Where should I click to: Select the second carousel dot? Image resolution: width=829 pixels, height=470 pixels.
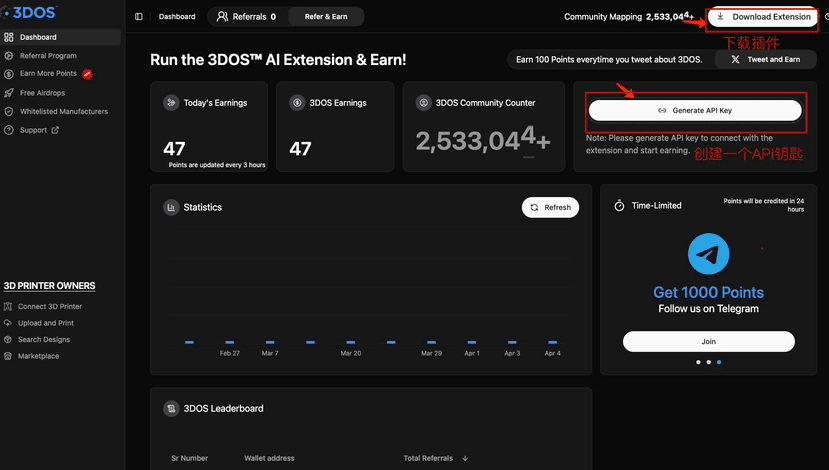pos(708,362)
